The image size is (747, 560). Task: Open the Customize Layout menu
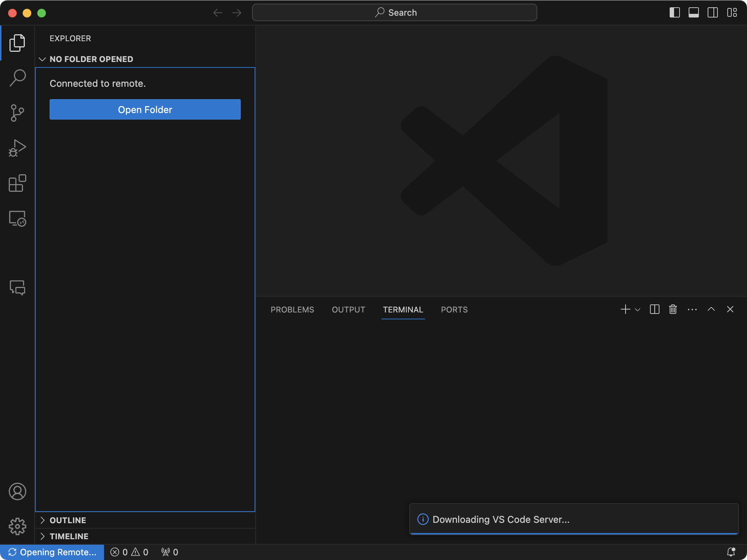(x=732, y=13)
